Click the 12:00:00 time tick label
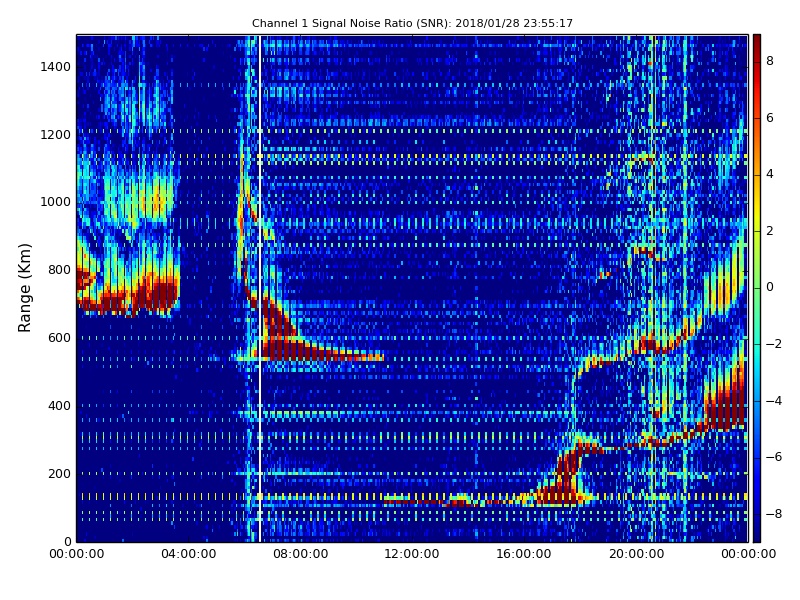This screenshot has height=600, width=800. point(412,554)
